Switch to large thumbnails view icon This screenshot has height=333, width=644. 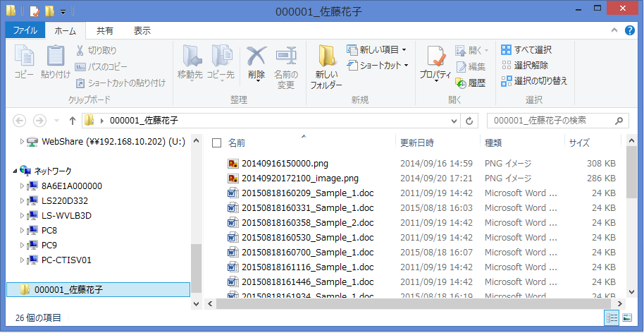coord(626,318)
